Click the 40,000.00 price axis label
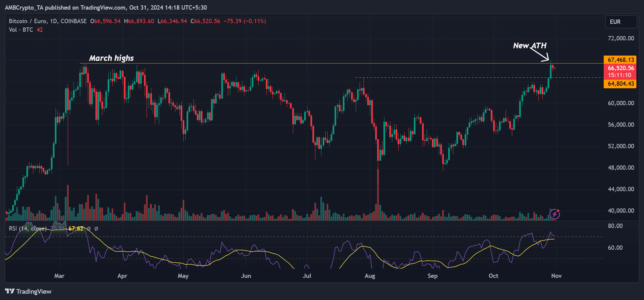Screen dimensions: 644x300 point(621,211)
